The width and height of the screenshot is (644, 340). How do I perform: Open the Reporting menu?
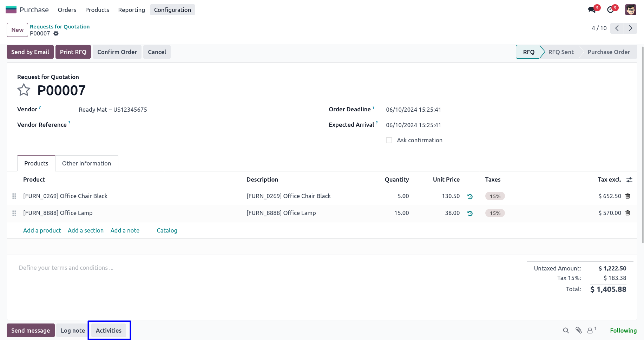pyautogui.click(x=131, y=10)
